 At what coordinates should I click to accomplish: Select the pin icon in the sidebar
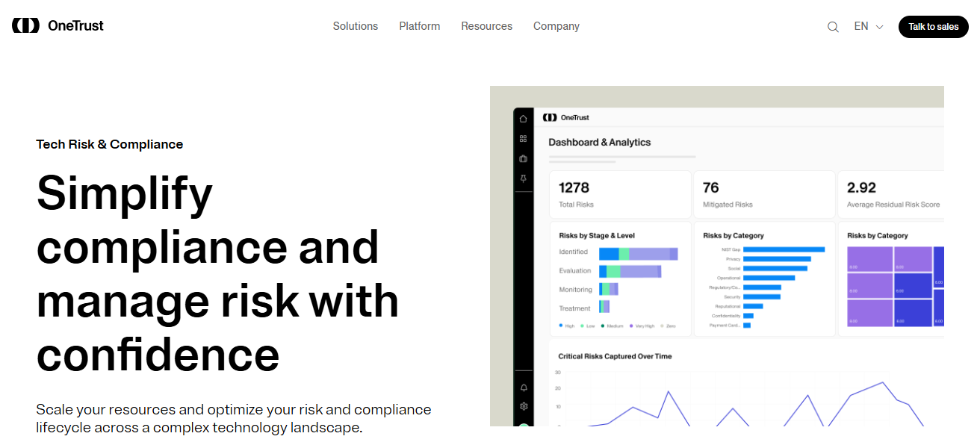click(x=523, y=178)
